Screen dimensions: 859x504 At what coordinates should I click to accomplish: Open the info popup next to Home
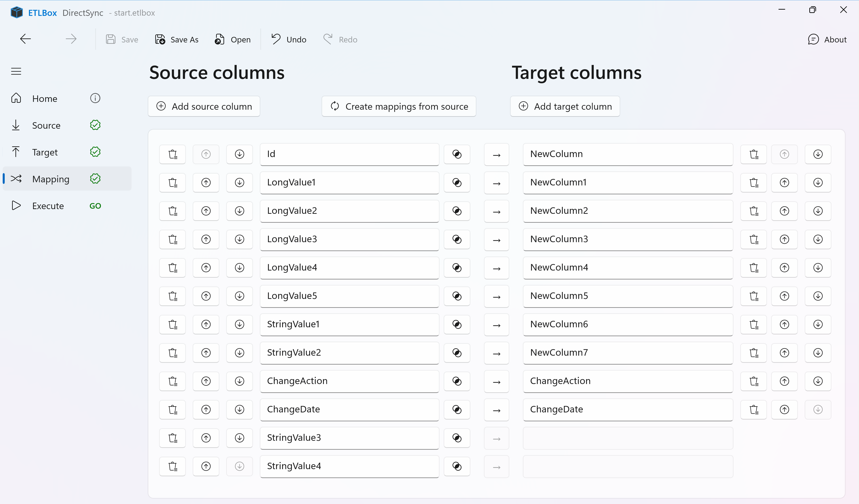[95, 98]
